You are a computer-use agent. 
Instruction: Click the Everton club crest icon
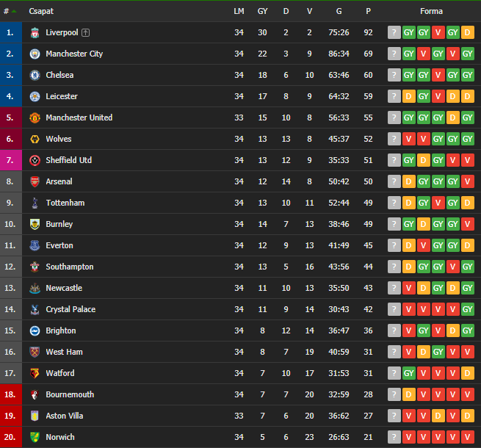point(35,245)
